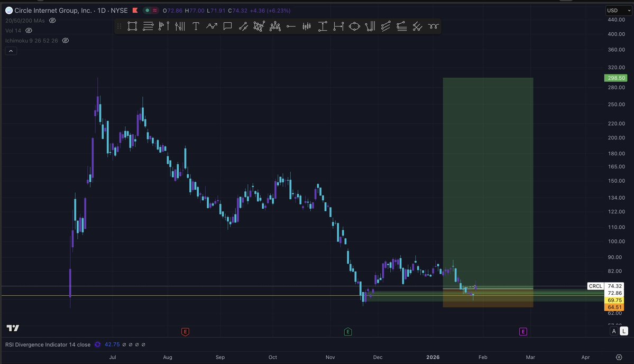Select the fixed range bars tool
Image resolution: width=634 pixels, height=364 pixels.
point(180,26)
